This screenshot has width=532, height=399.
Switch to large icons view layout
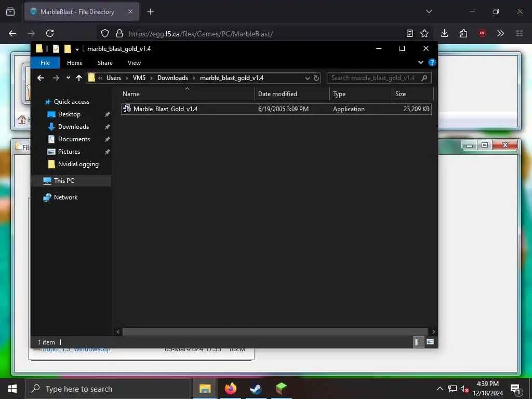click(x=430, y=342)
